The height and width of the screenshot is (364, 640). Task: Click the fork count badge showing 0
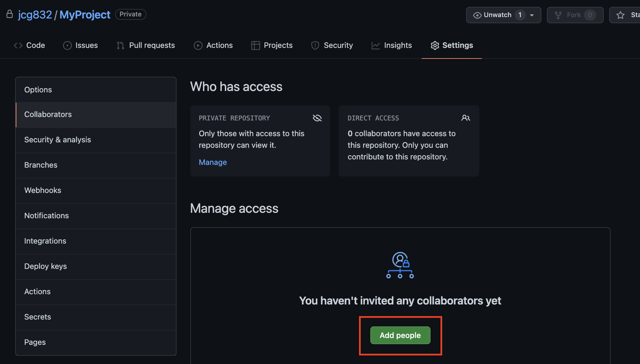[590, 15]
